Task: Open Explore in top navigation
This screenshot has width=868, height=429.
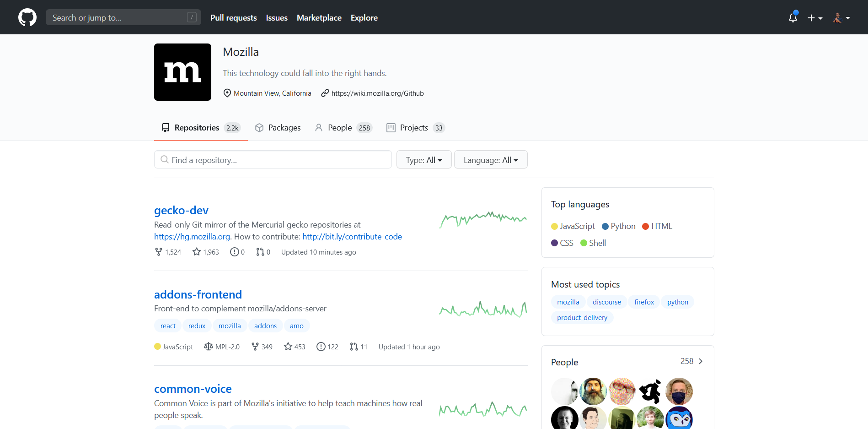Action: (364, 18)
